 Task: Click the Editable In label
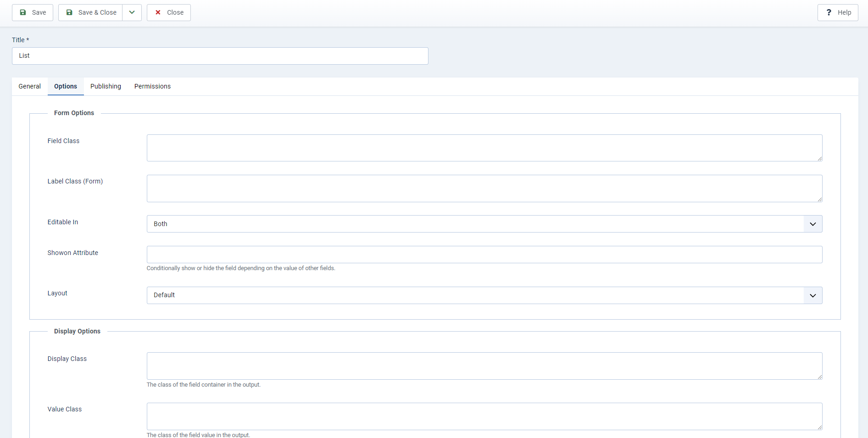point(63,222)
